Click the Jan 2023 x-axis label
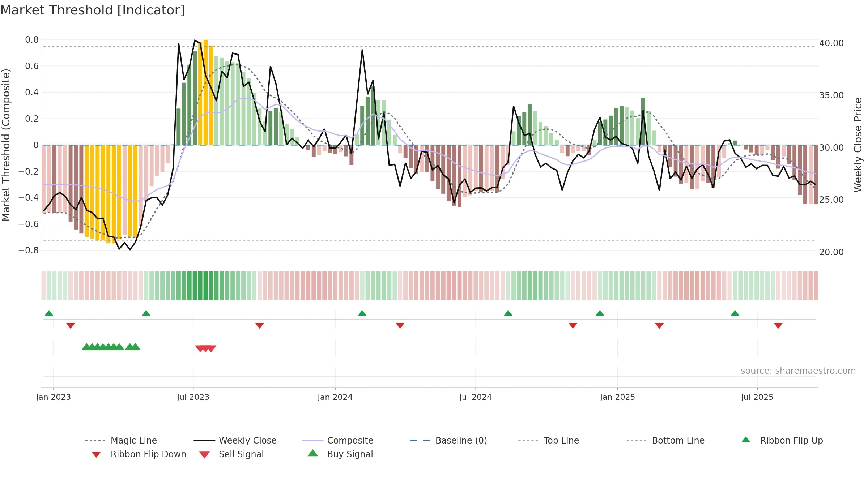The width and height of the screenshot is (868, 488). click(x=54, y=397)
